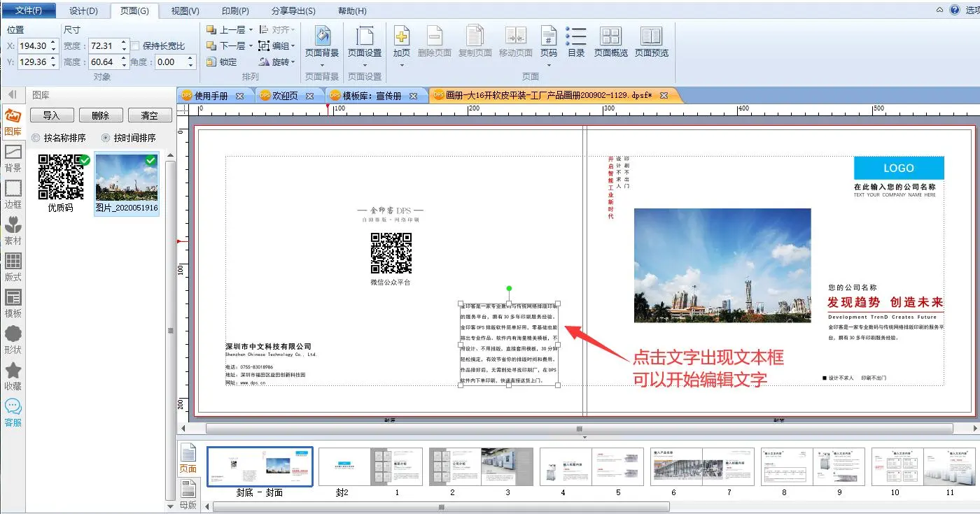Screen dimensions: 980x514
Task: Expand the 上一层 dropdown arrow
Action: point(251,30)
